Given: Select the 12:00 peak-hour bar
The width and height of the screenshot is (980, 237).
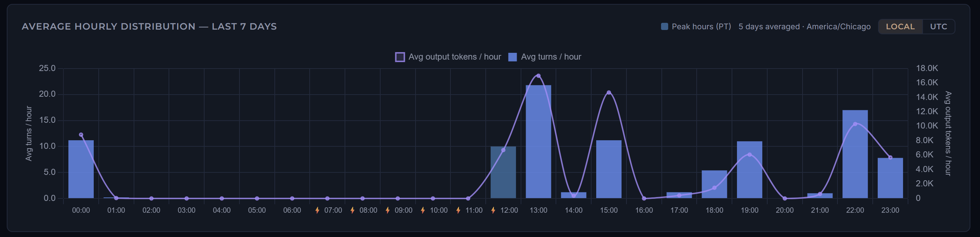Looking at the screenshot, I should click(503, 172).
